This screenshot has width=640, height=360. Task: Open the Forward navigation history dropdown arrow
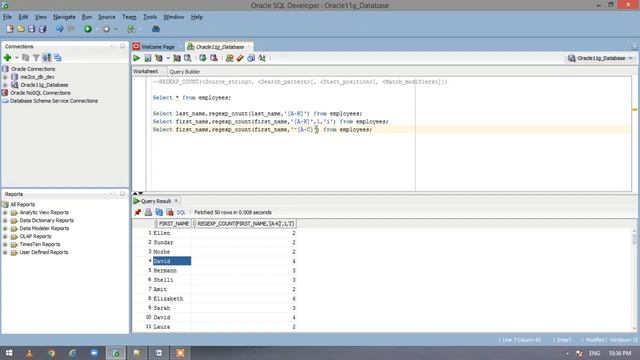pyautogui.click(x=116, y=29)
